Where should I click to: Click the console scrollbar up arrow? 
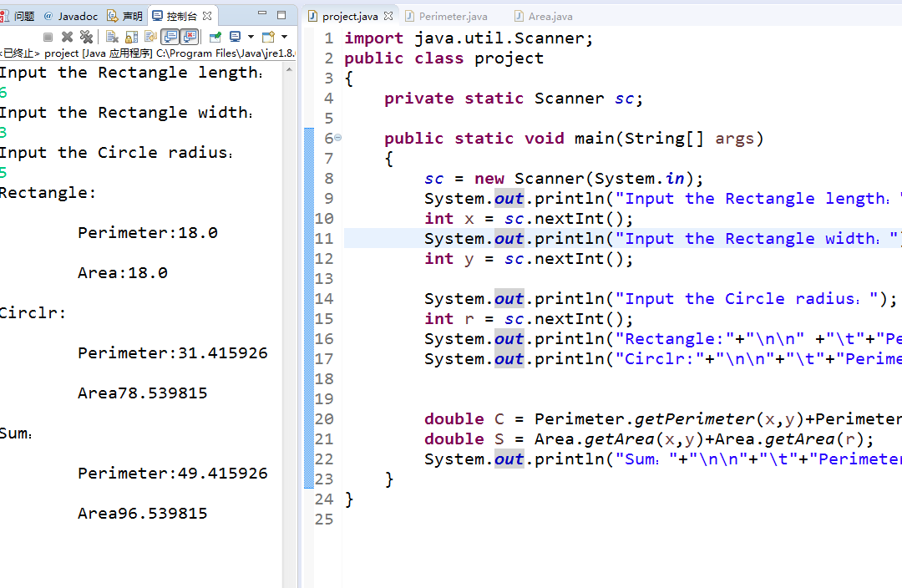pyautogui.click(x=289, y=69)
